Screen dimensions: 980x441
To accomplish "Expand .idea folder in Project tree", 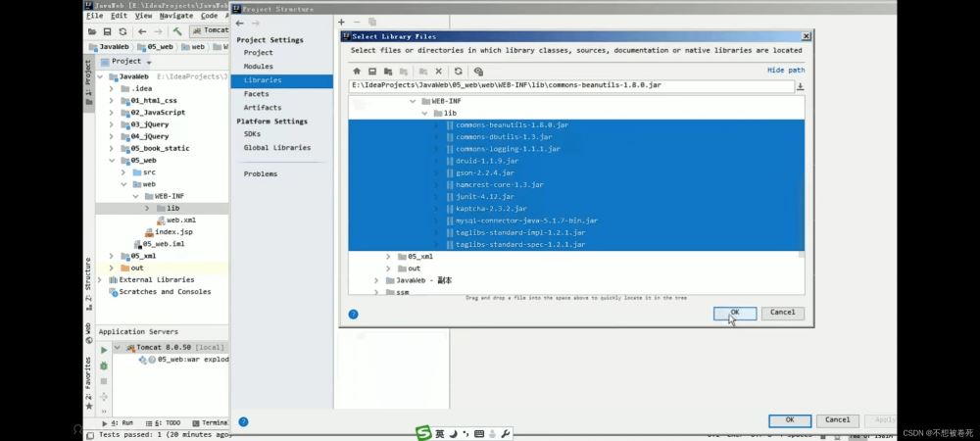I will (x=112, y=89).
